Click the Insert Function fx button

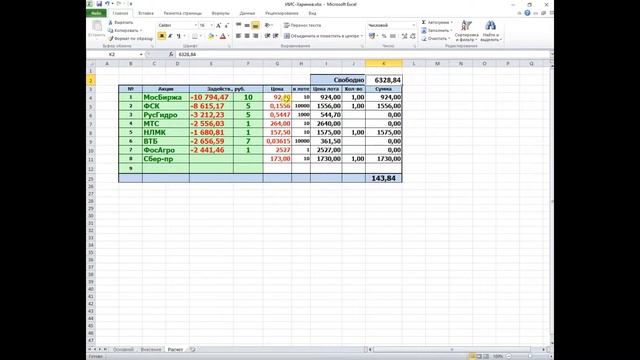pos(171,54)
